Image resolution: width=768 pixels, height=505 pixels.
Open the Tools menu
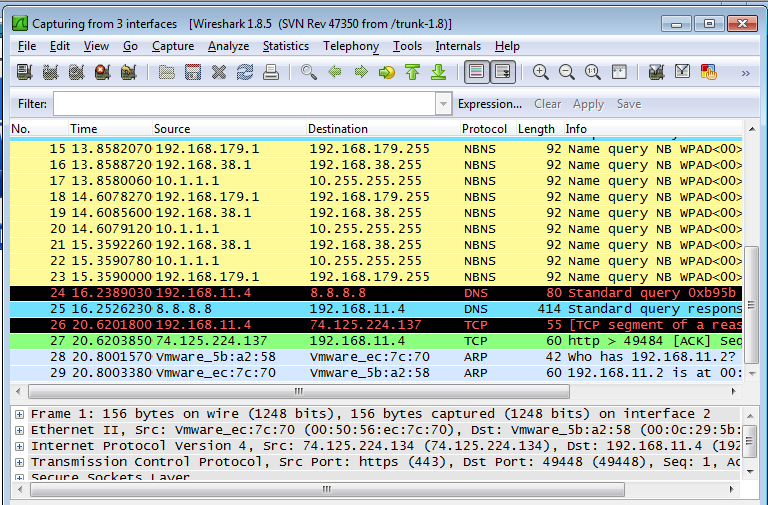tap(407, 46)
